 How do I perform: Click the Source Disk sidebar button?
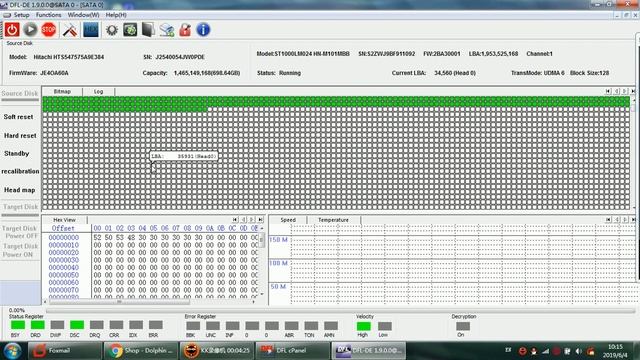tap(20, 93)
